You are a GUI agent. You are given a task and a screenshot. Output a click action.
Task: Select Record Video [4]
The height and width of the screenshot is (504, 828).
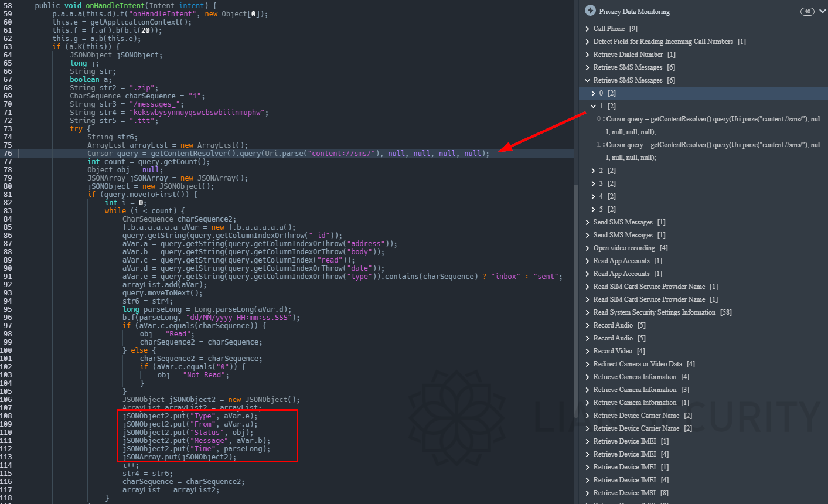tap(619, 351)
